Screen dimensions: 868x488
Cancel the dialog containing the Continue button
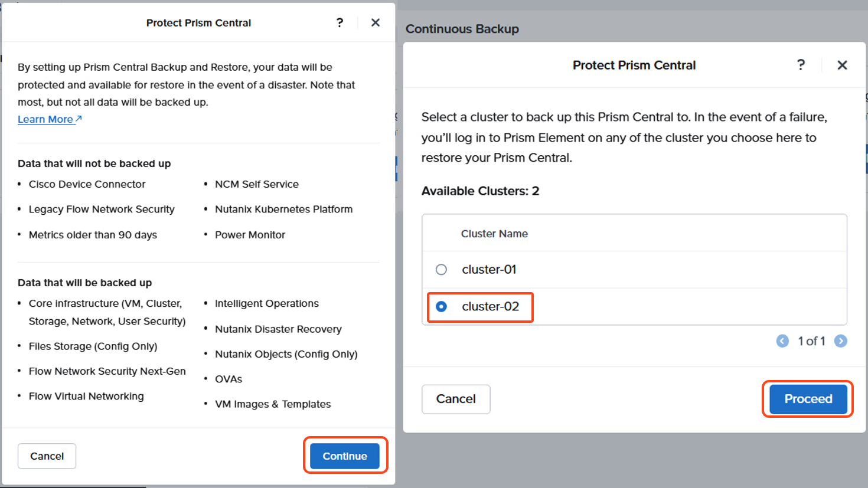click(47, 456)
